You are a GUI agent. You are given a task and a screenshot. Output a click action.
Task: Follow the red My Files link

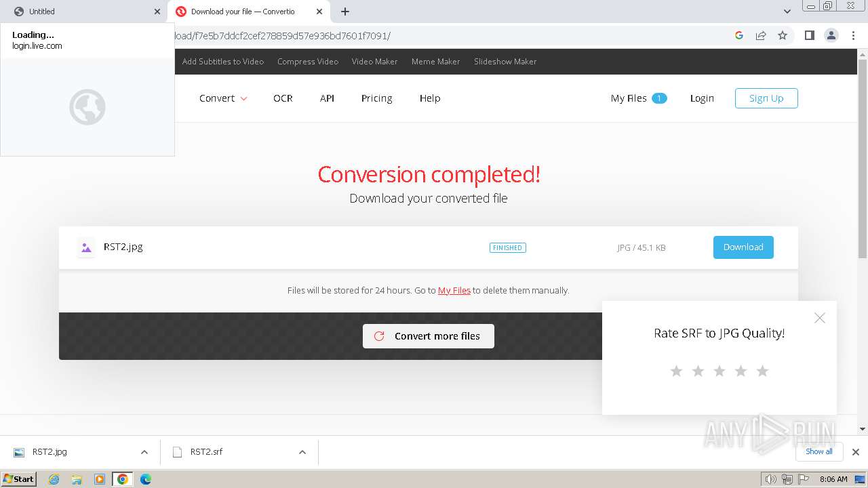click(454, 290)
